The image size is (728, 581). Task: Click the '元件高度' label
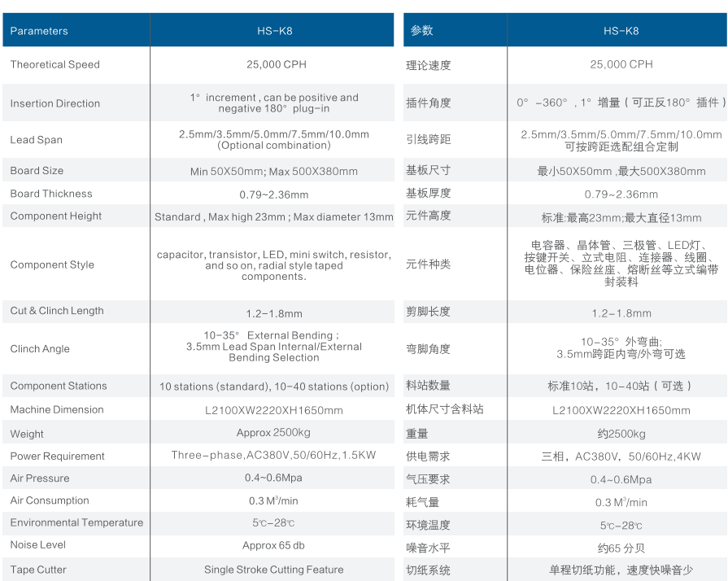click(x=428, y=216)
